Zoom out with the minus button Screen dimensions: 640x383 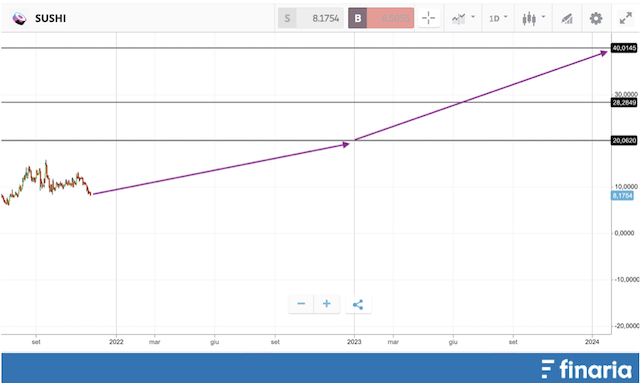(x=301, y=304)
